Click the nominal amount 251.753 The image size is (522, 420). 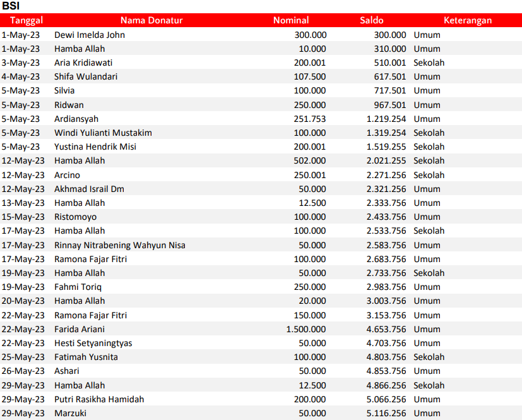pyautogui.click(x=310, y=119)
